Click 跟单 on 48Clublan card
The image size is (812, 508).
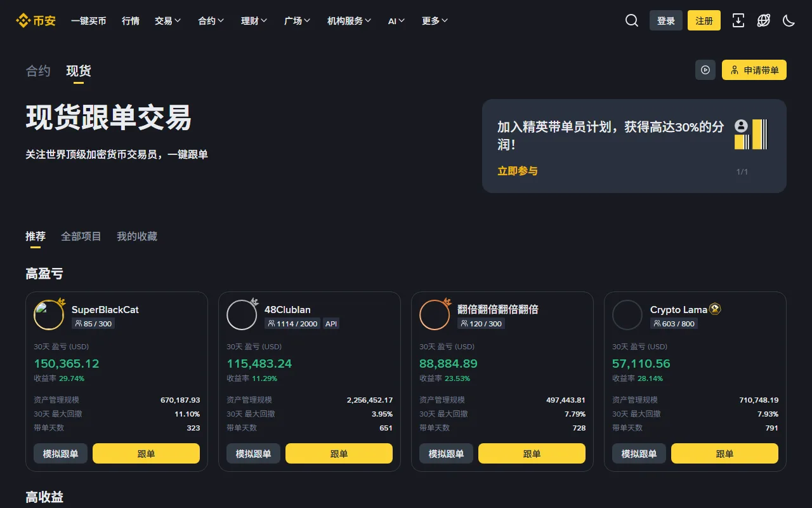(x=339, y=453)
